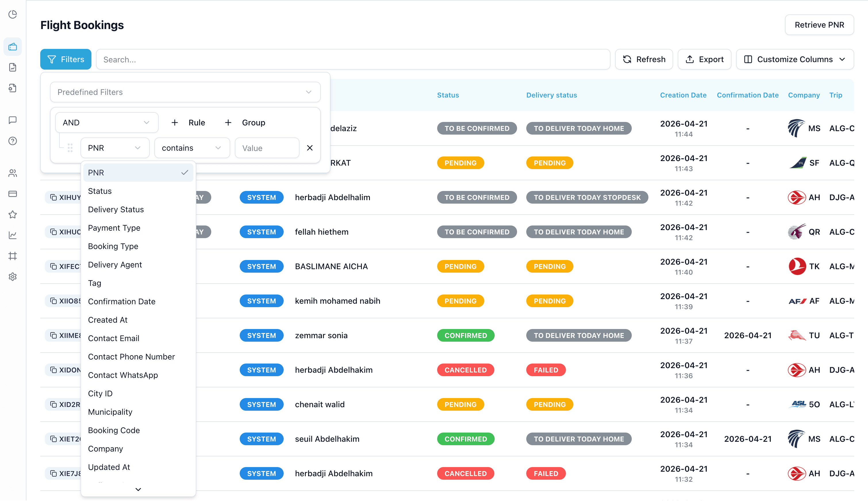Screen dimensions: 868x501
Task: Copy the XIE7J PNR code
Action: pos(53,473)
